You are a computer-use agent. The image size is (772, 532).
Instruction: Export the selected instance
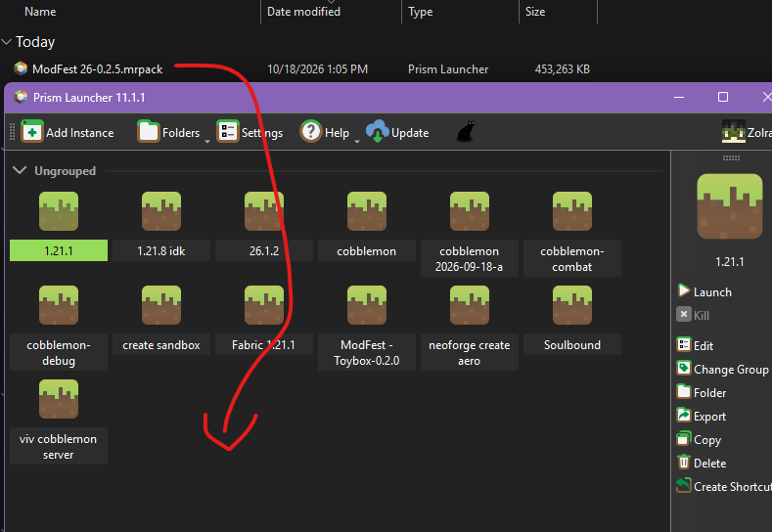click(702, 417)
